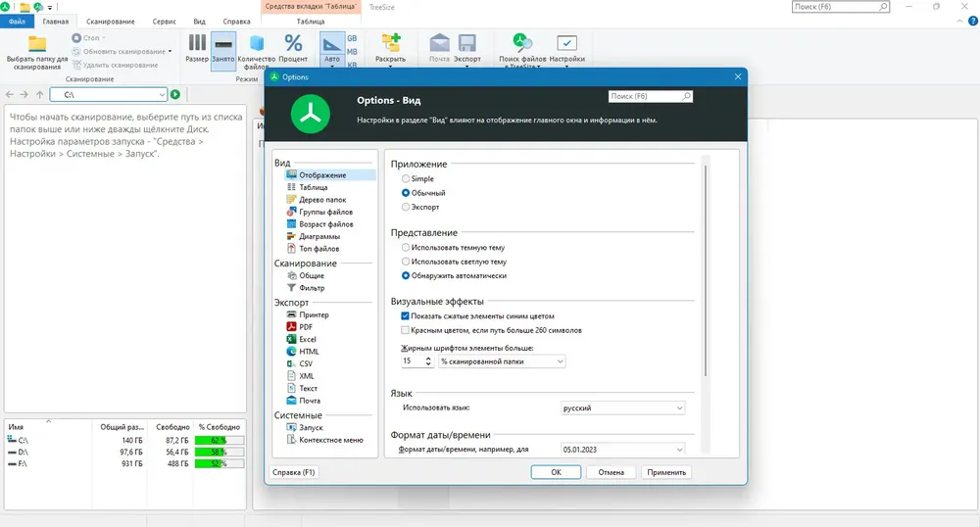Open the % сканированной папки dropdown
Screen dimensions: 980x527
tap(502, 360)
